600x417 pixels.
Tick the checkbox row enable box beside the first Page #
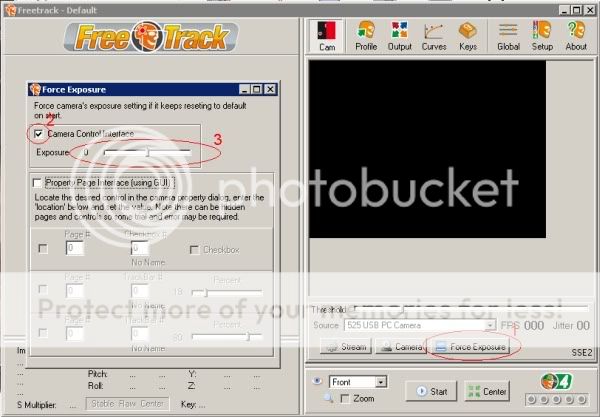pyautogui.click(x=43, y=249)
